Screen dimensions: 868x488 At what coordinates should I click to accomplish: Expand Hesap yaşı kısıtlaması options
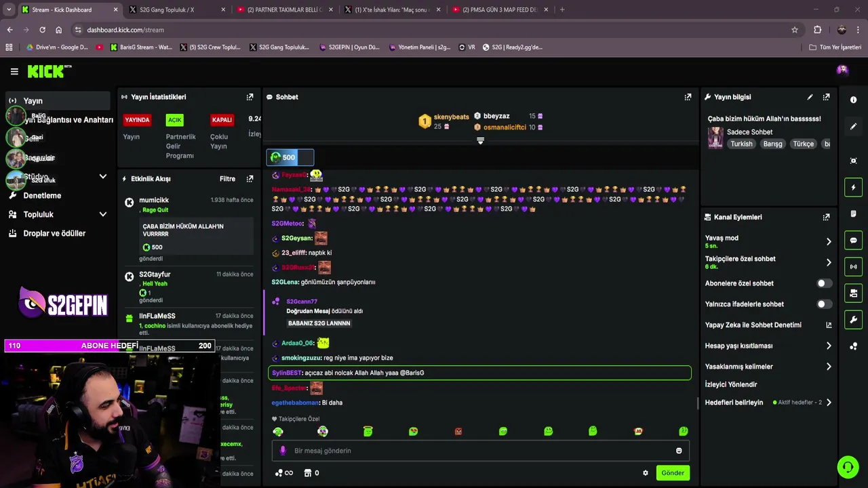click(829, 346)
